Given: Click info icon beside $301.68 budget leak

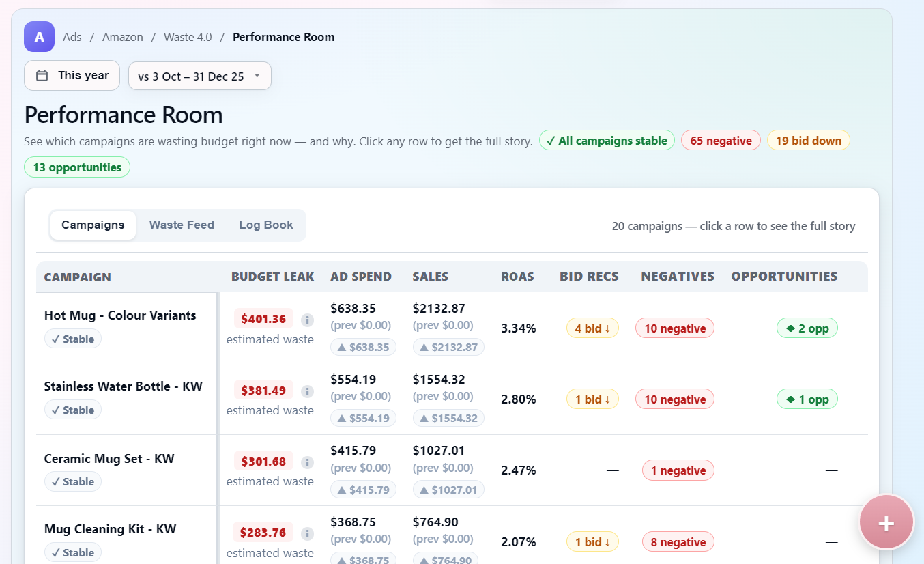Looking at the screenshot, I should pos(308,462).
